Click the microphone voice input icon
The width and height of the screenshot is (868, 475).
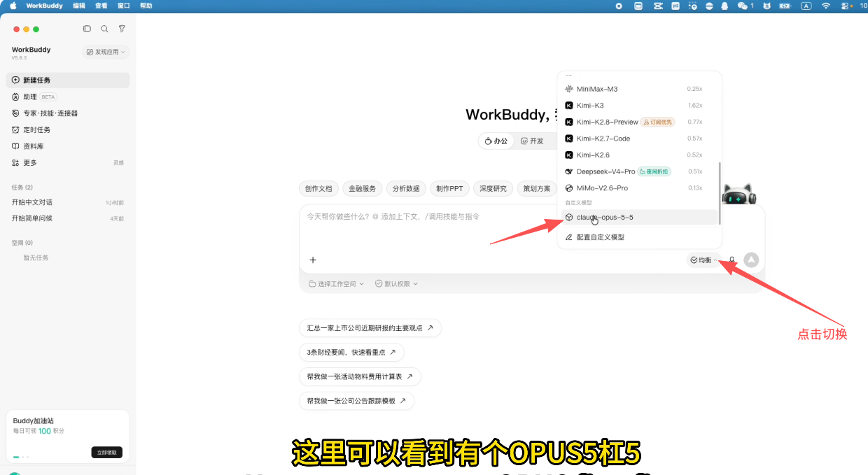tap(732, 260)
